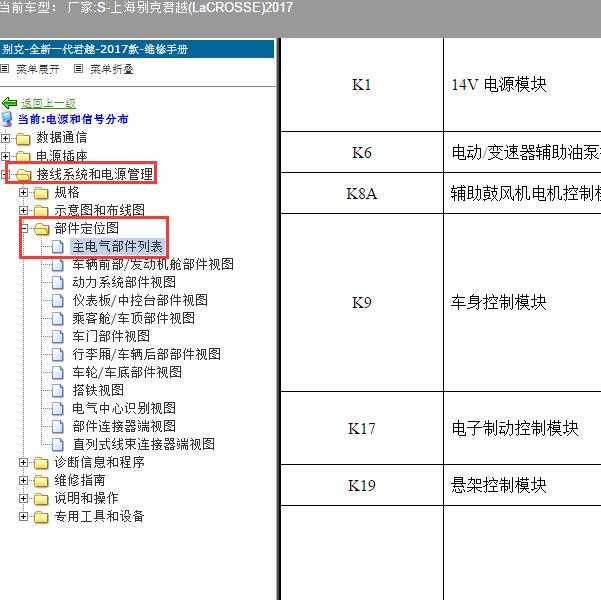Click the 悬架控制模块 table cell
Screen dimensions: 601x600
[x=522, y=485]
